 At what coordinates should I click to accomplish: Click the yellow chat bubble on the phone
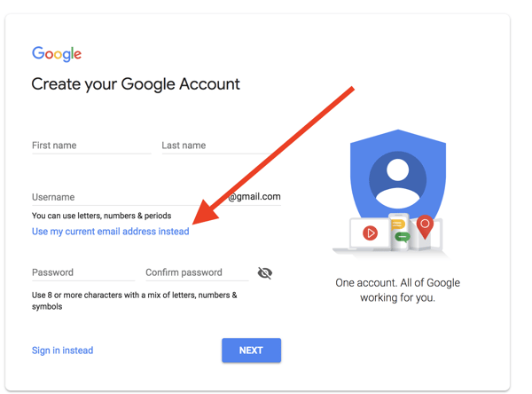[397, 225]
